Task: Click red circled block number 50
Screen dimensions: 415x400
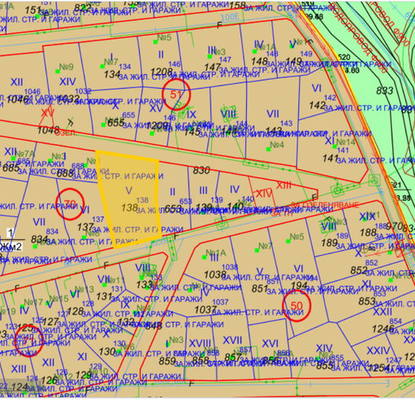Action: point(296,305)
